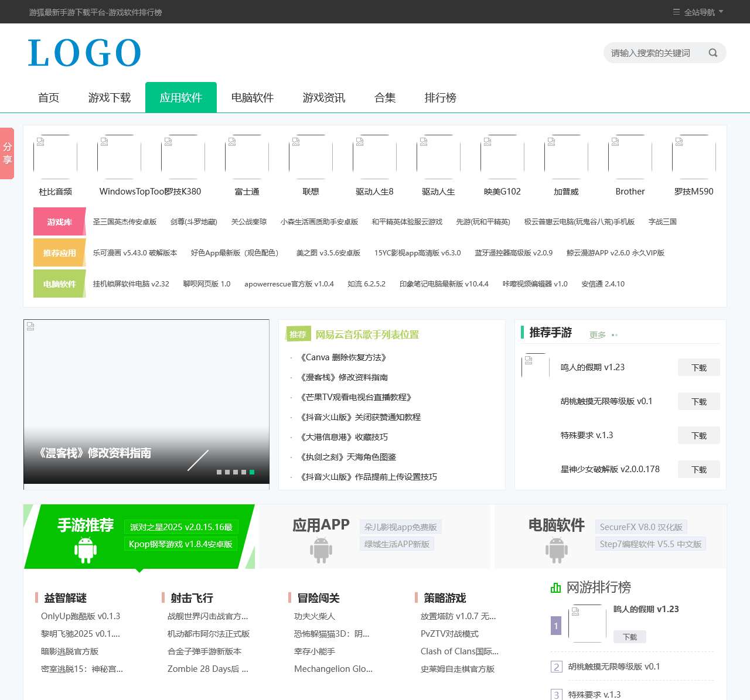The width and height of the screenshot is (750, 700).
Task: Open 朵儿影视app免费版 link
Action: (x=401, y=527)
